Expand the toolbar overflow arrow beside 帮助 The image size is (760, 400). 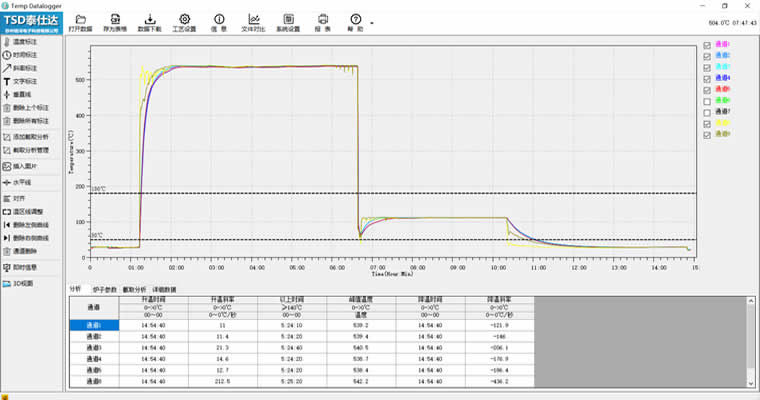[x=372, y=22]
